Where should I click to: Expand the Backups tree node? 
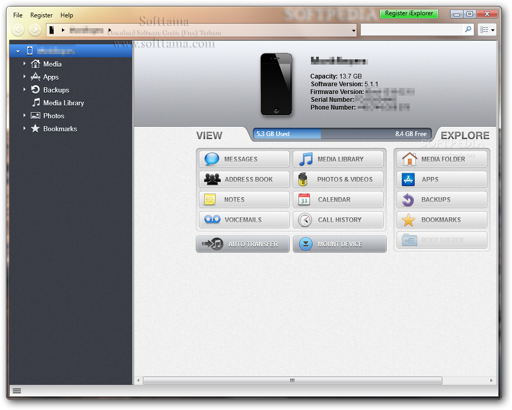tap(24, 89)
